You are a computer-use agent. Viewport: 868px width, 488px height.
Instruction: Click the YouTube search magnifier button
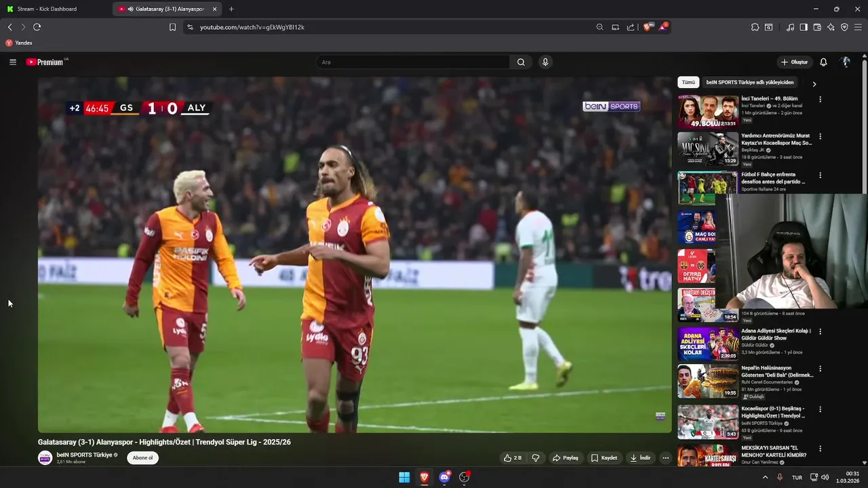pos(521,62)
